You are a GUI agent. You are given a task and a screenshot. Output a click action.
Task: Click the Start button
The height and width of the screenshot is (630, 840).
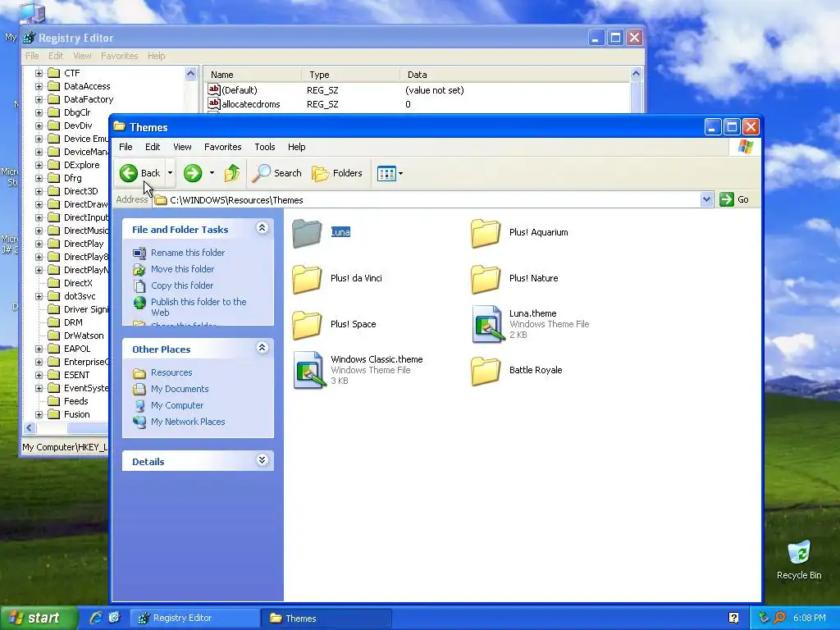coord(38,618)
